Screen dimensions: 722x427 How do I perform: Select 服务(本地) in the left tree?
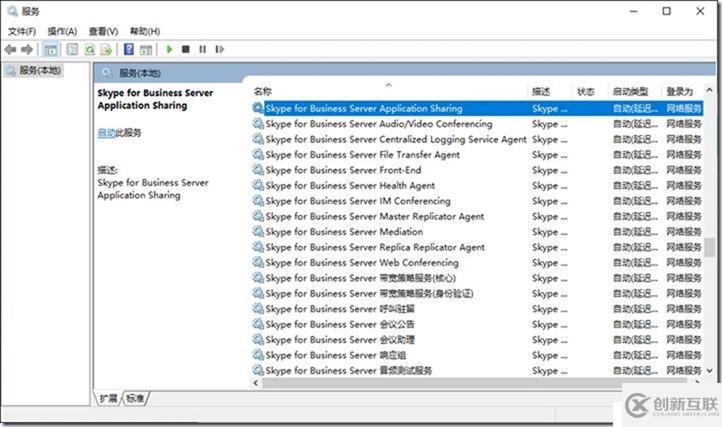pos(40,70)
